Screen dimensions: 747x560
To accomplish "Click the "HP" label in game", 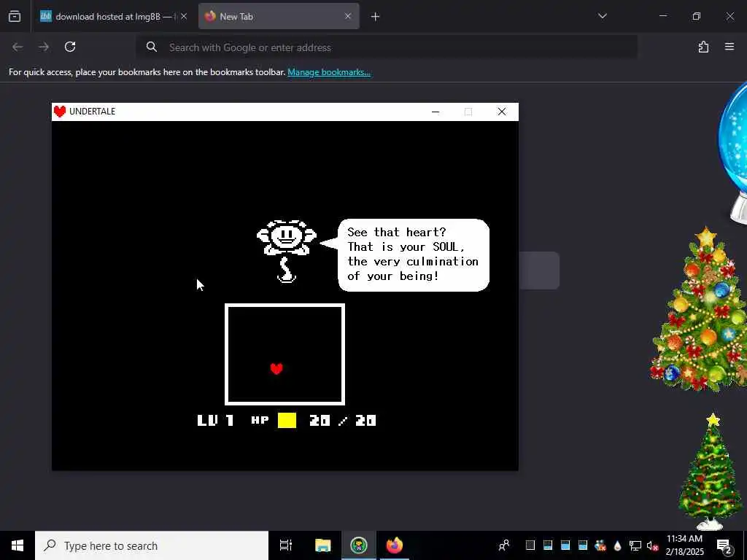I will click(260, 419).
